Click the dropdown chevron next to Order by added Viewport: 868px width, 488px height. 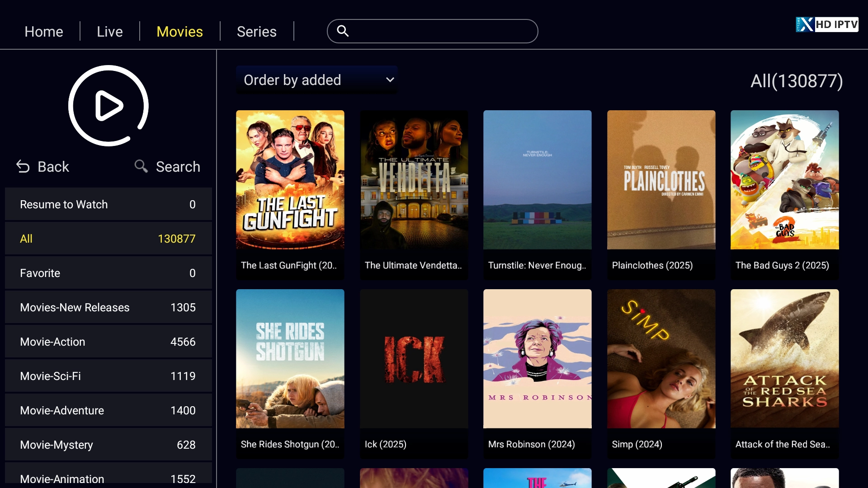click(390, 80)
